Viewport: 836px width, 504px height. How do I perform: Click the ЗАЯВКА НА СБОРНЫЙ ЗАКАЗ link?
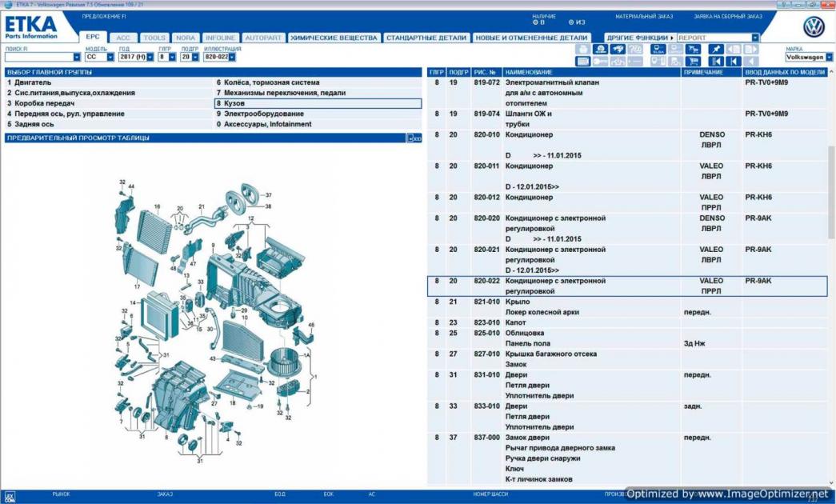pyautogui.click(x=728, y=17)
